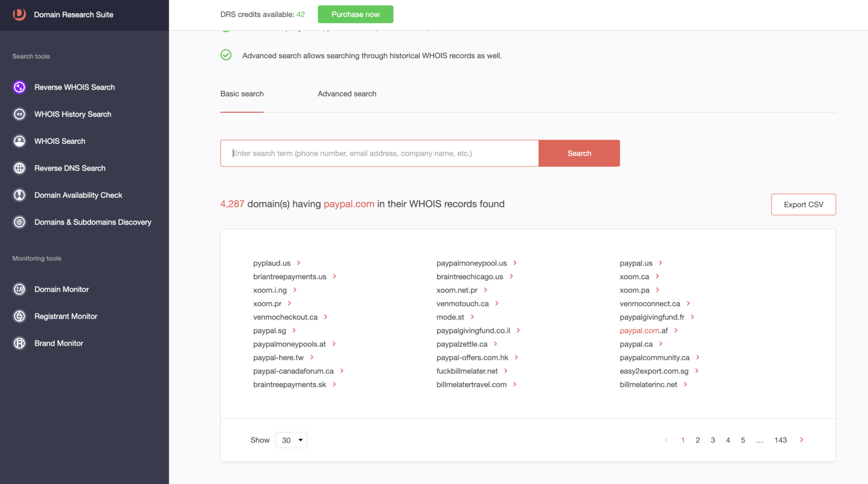Click the Purchase now button
This screenshot has height=484, width=868.
tap(355, 14)
